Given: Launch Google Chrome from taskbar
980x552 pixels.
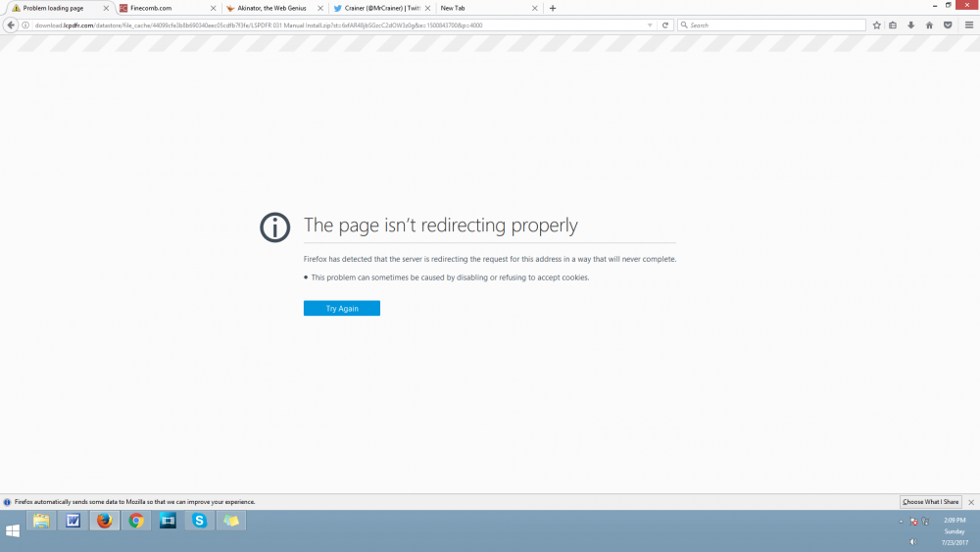Looking at the screenshot, I should point(136,521).
